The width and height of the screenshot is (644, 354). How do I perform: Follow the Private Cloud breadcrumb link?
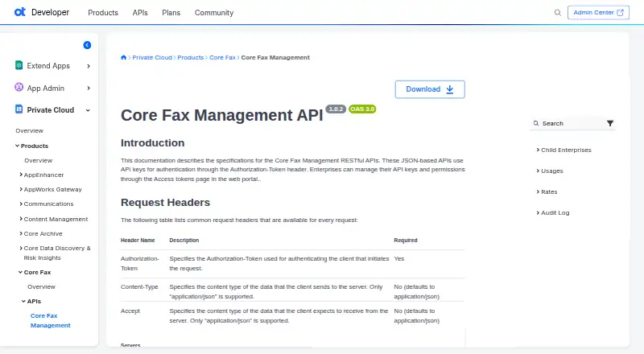(x=152, y=57)
